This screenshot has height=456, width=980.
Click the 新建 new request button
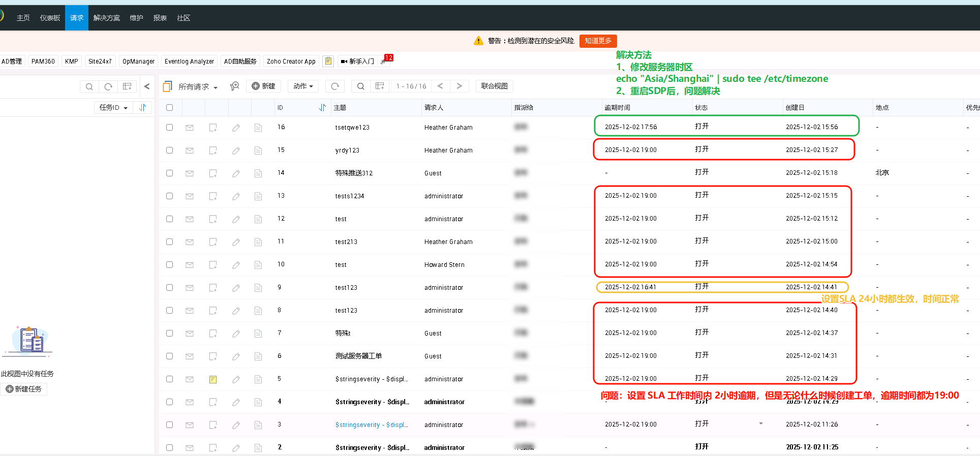tap(264, 86)
